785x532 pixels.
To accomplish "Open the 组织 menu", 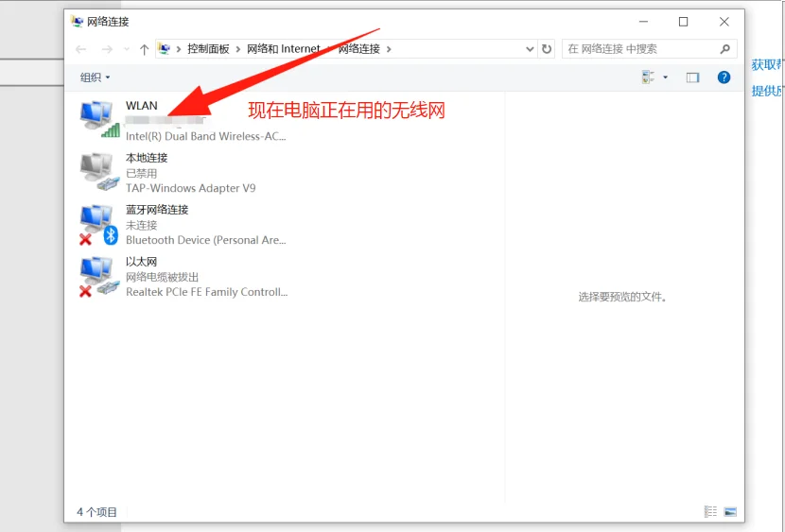I will (95, 77).
